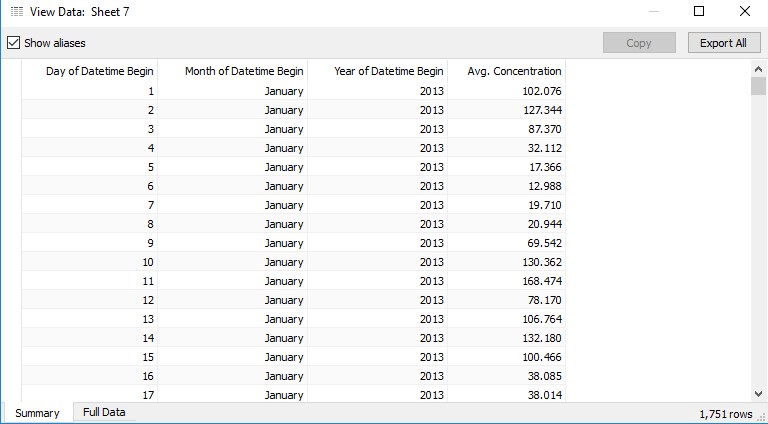Maximize the View Data window
Viewport: 768px width, 424px height.
699,11
